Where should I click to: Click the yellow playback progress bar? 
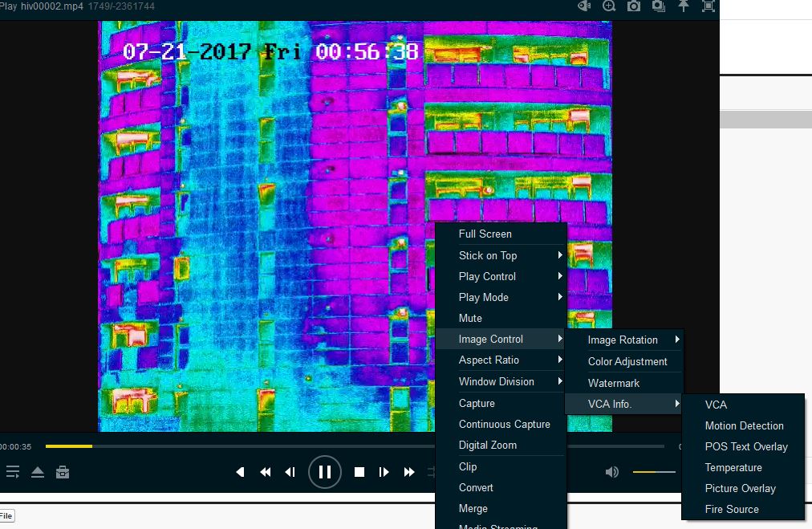(69, 446)
